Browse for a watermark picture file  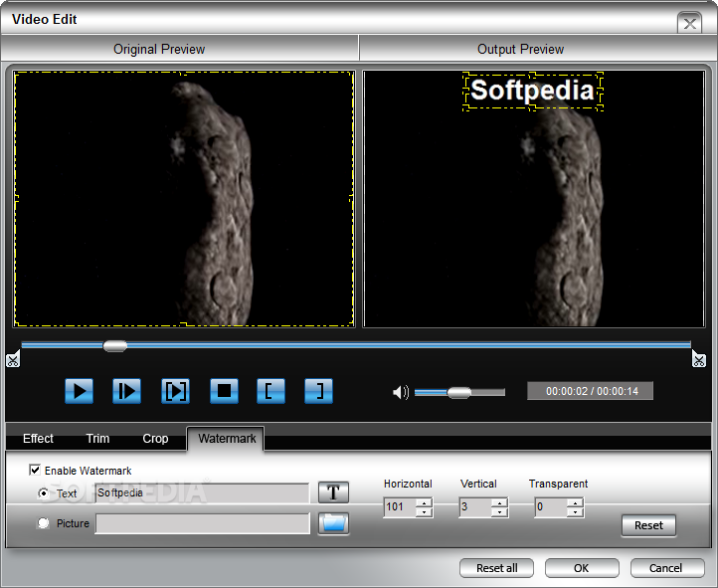[x=333, y=523]
